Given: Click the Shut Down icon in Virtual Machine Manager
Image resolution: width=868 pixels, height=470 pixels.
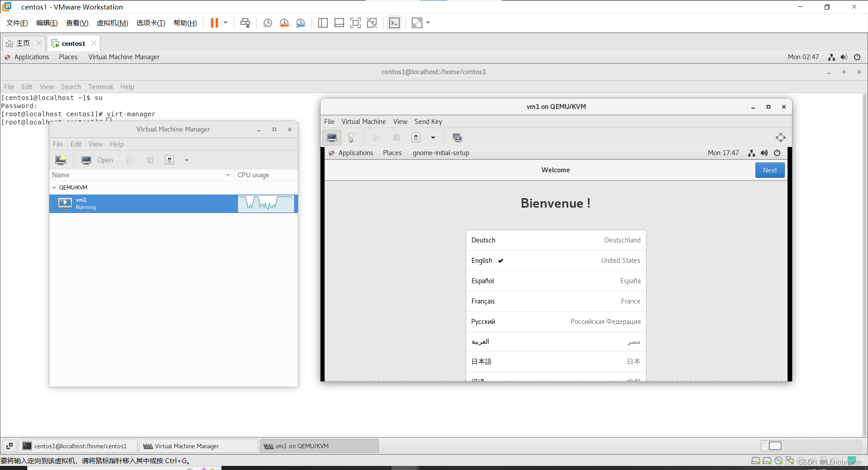Looking at the screenshot, I should (170, 160).
